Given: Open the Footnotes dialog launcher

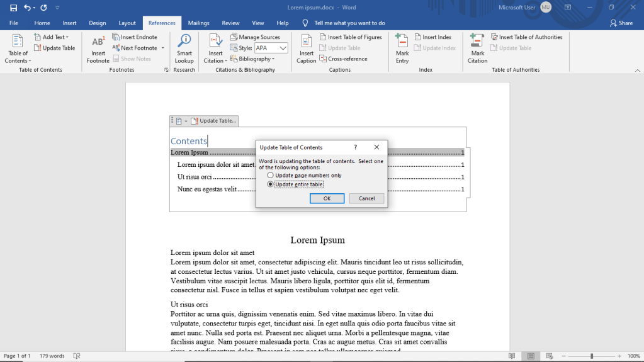Looking at the screenshot, I should coord(166,70).
